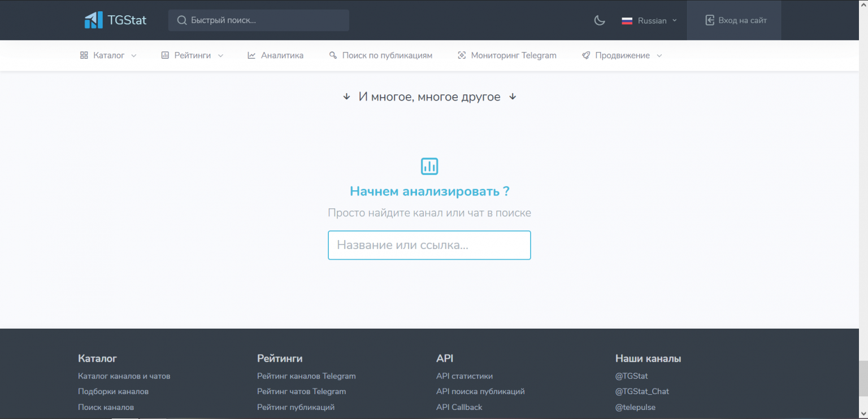
Task: Open Рейтинг публикаций footer link
Action: [x=296, y=407]
